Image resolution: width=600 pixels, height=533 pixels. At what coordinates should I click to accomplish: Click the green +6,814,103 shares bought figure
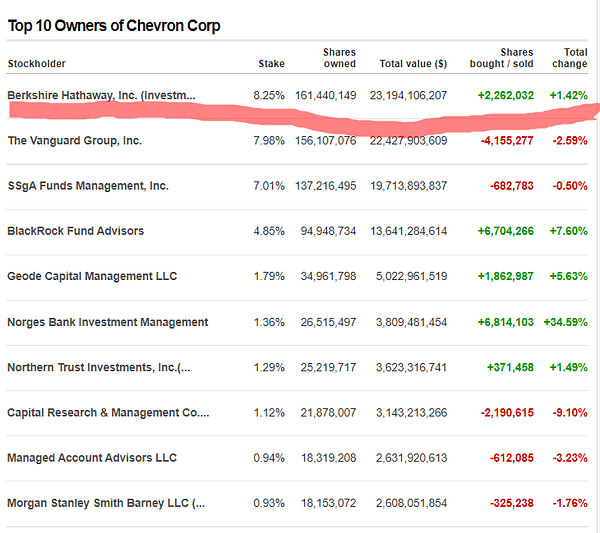[x=505, y=322]
